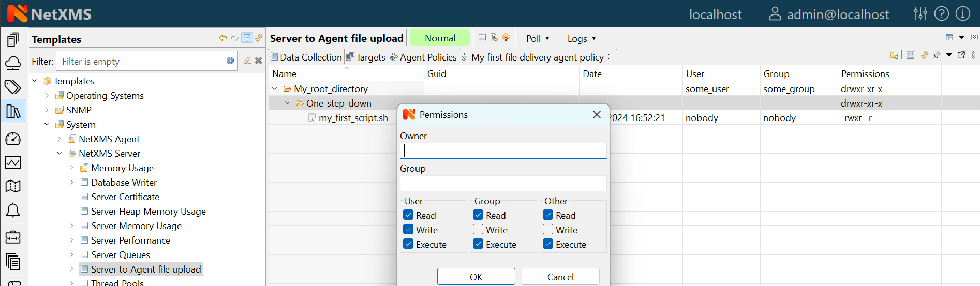Collapse My_root_directory in file tree

click(275, 88)
